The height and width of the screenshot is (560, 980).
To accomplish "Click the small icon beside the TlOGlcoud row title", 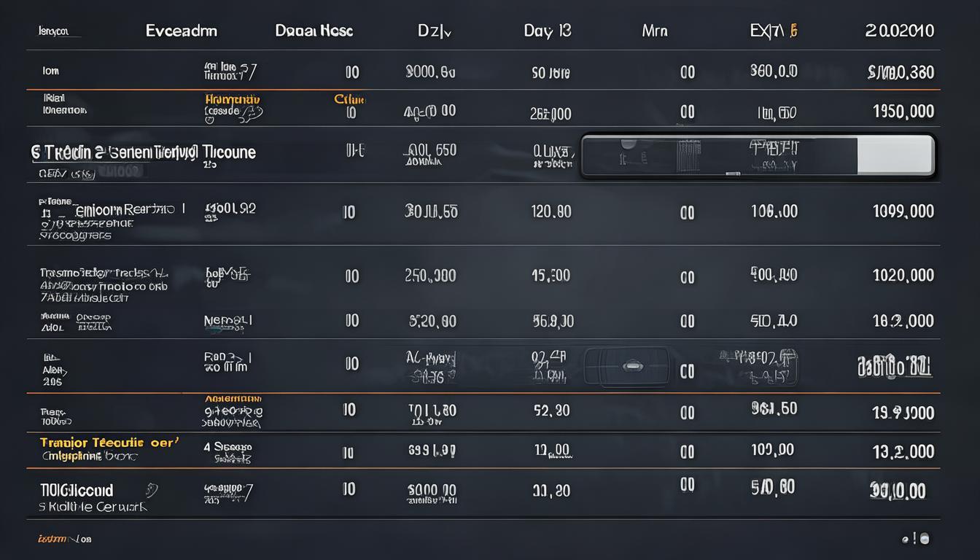I will [152, 490].
